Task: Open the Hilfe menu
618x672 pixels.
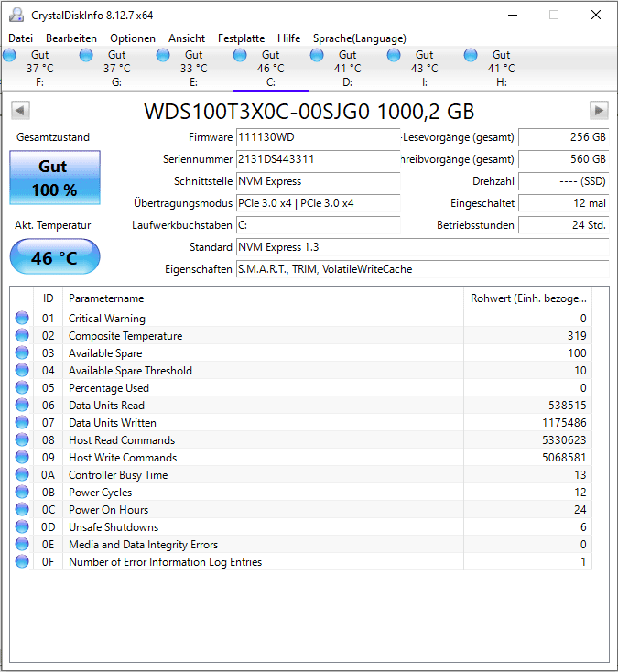Action: pyautogui.click(x=288, y=38)
